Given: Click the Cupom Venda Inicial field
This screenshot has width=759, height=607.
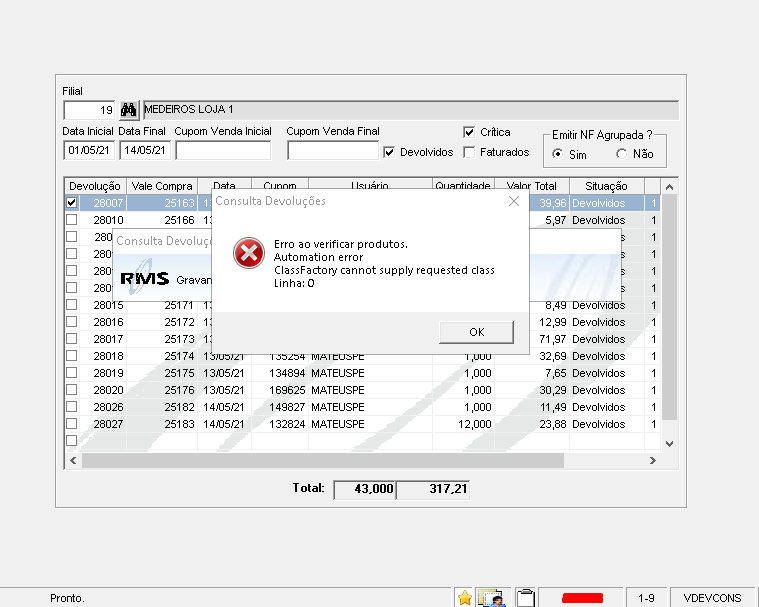Looking at the screenshot, I should click(x=223, y=150).
